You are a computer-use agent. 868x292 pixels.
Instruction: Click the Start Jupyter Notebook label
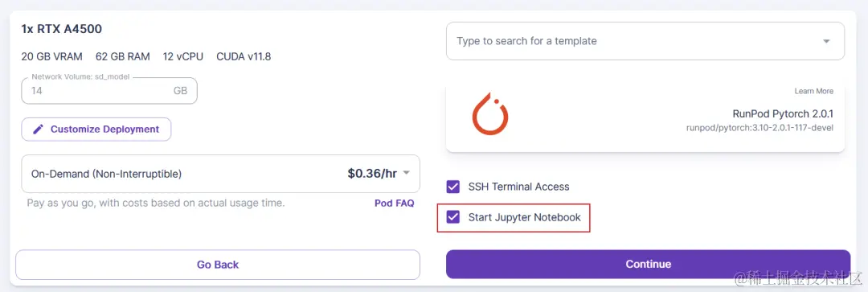coord(524,217)
